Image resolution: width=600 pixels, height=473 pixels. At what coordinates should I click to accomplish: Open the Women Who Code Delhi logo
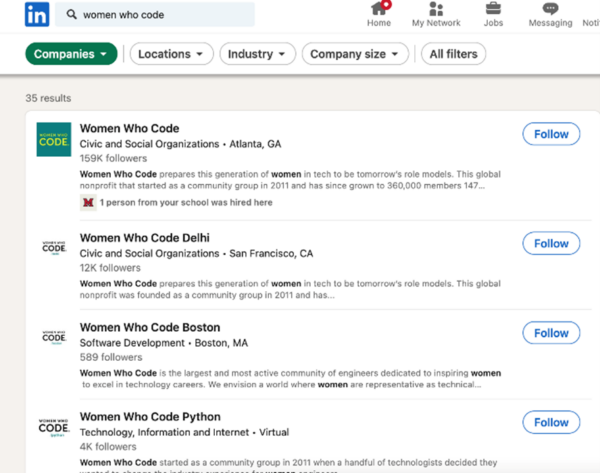point(54,248)
